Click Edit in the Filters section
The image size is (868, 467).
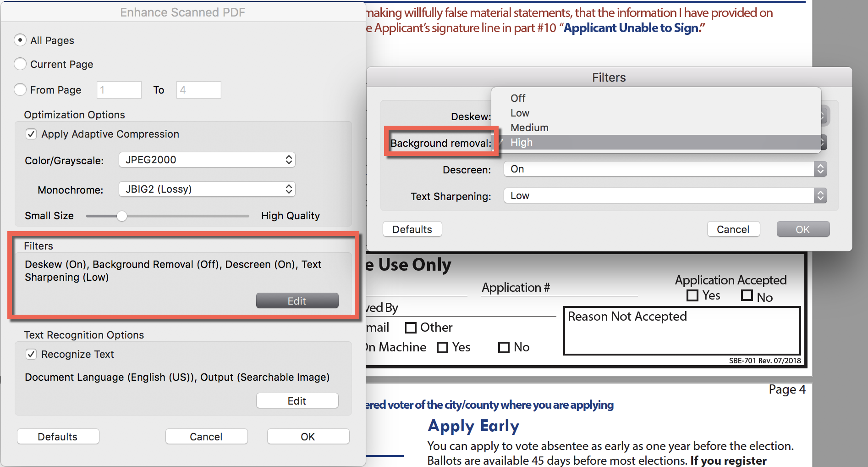(x=297, y=300)
